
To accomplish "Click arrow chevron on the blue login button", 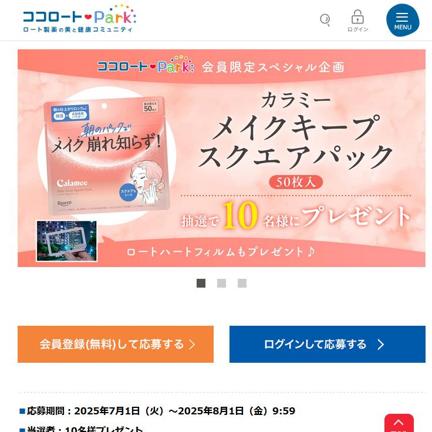I will [381, 345].
